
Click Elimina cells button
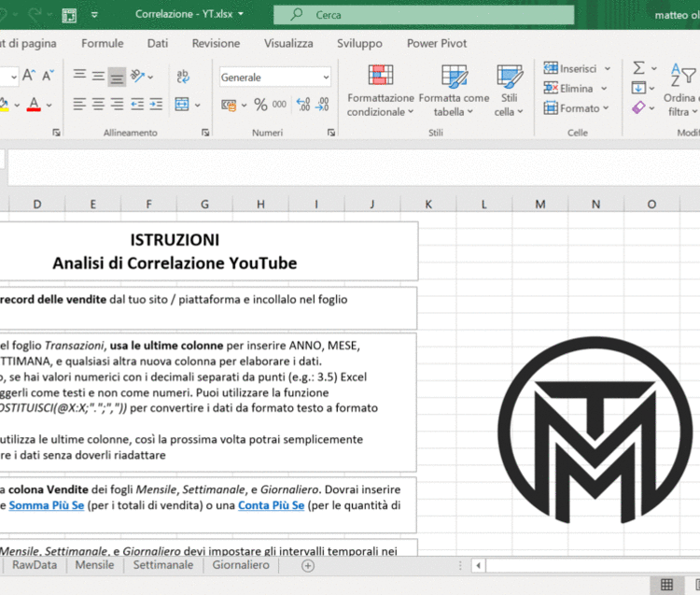[567, 89]
